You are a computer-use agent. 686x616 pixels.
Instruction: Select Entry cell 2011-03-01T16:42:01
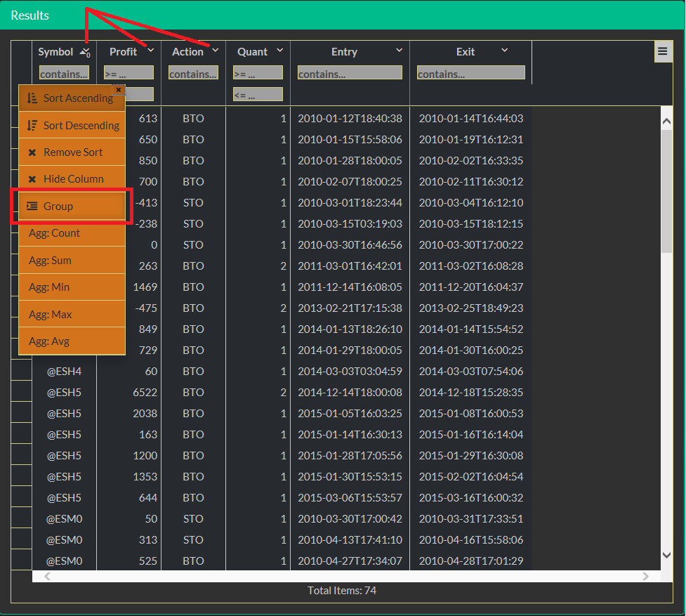(x=350, y=266)
